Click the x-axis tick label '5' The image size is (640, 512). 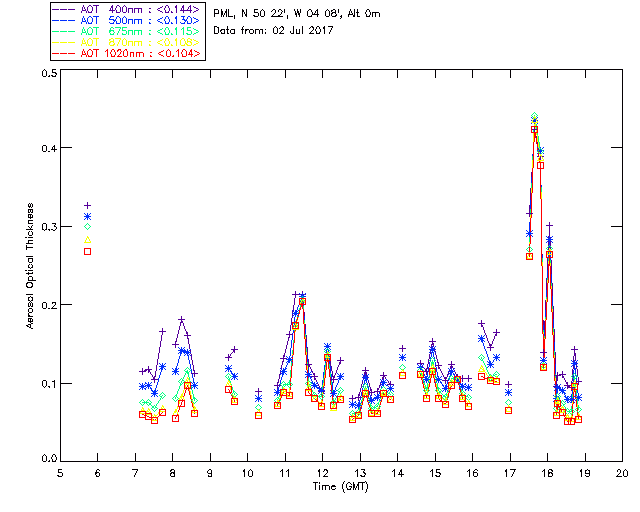pos(60,473)
